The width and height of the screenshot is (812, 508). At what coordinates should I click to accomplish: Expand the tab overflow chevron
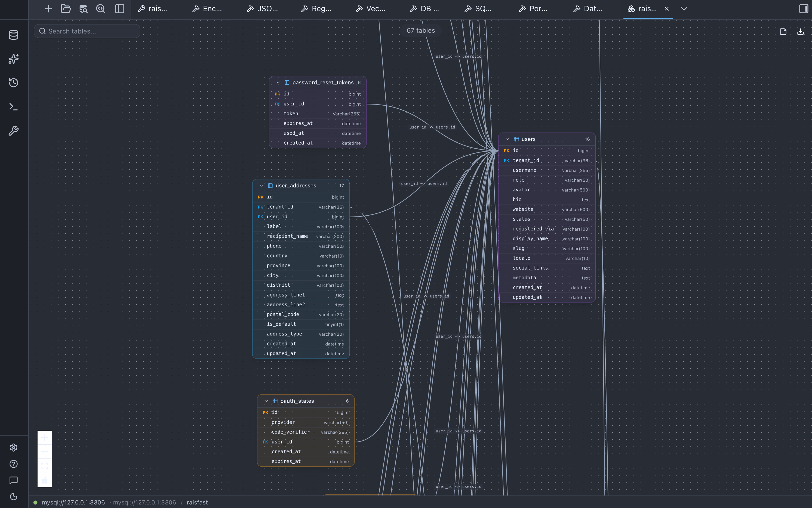[684, 9]
